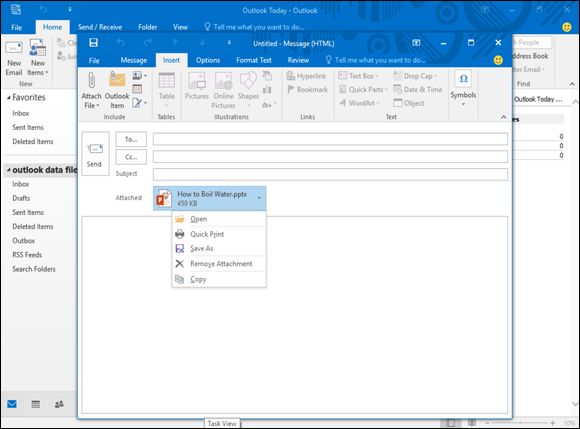Choose Copy from attachment menu
The image size is (580, 429).
219,279
